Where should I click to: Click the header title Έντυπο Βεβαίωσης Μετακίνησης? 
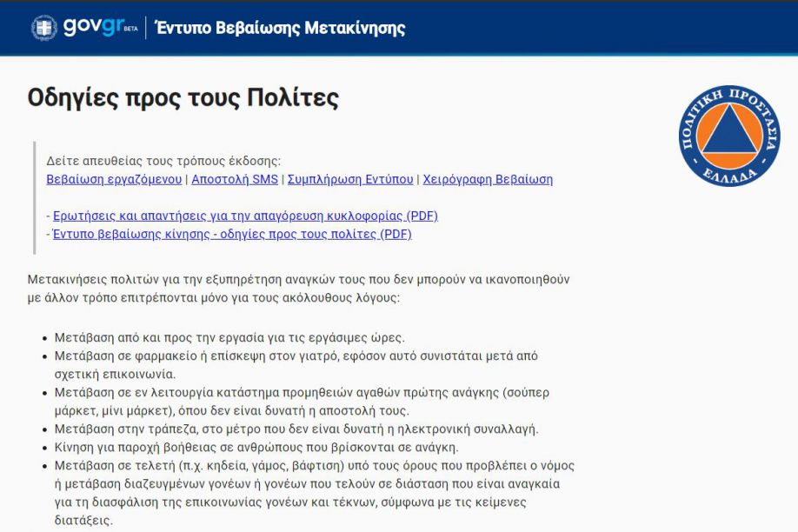280,28
